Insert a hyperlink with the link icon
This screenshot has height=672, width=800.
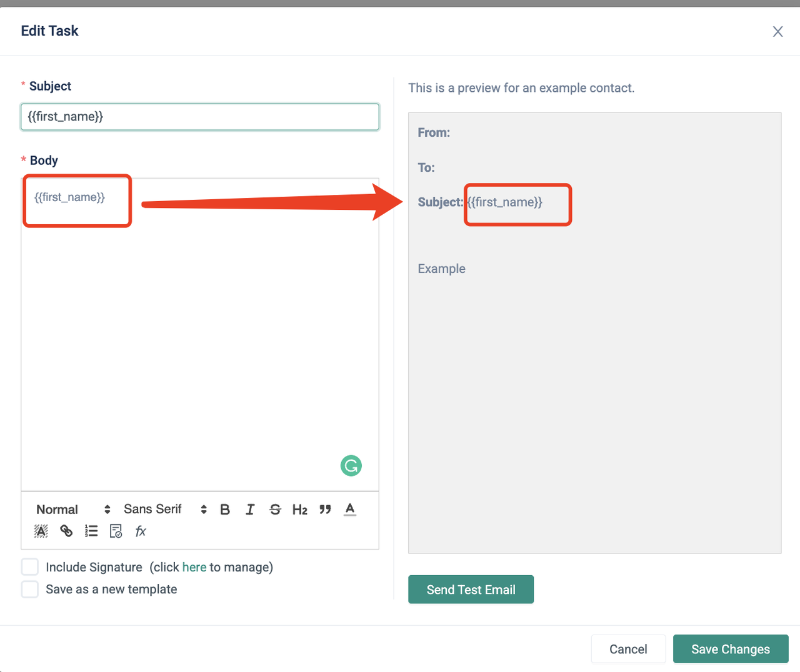point(66,531)
